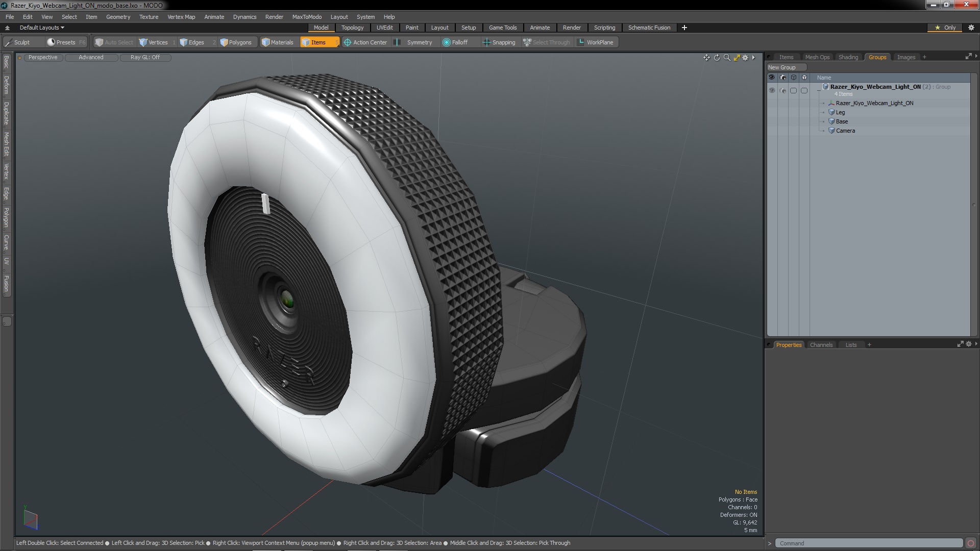
Task: Toggle Ray GL: Off button
Action: pyautogui.click(x=145, y=58)
